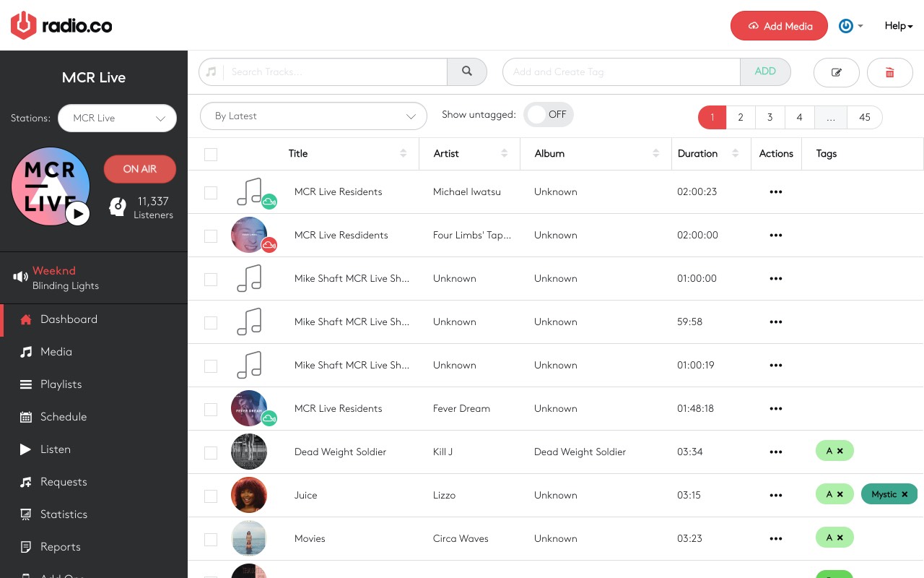Select the Fever Dream track checkbox
The height and width of the screenshot is (578, 924).
(x=211, y=410)
